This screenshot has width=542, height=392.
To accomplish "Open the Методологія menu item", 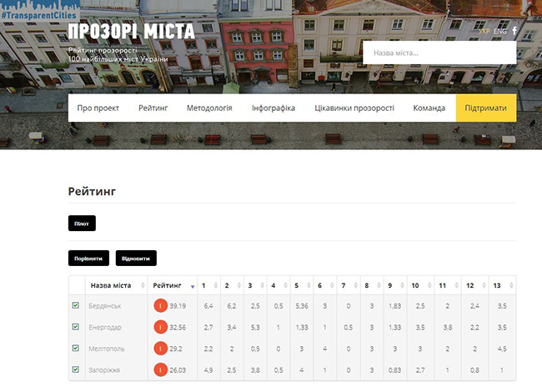I will click(x=209, y=108).
